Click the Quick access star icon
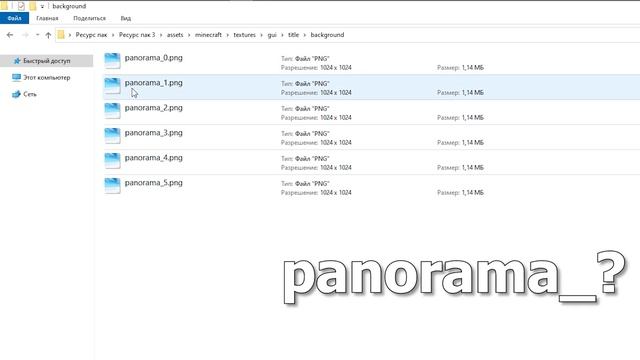This screenshot has height=360, width=640. point(17,61)
